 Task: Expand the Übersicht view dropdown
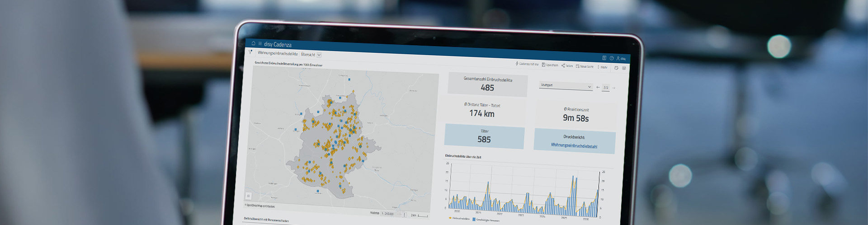point(319,55)
